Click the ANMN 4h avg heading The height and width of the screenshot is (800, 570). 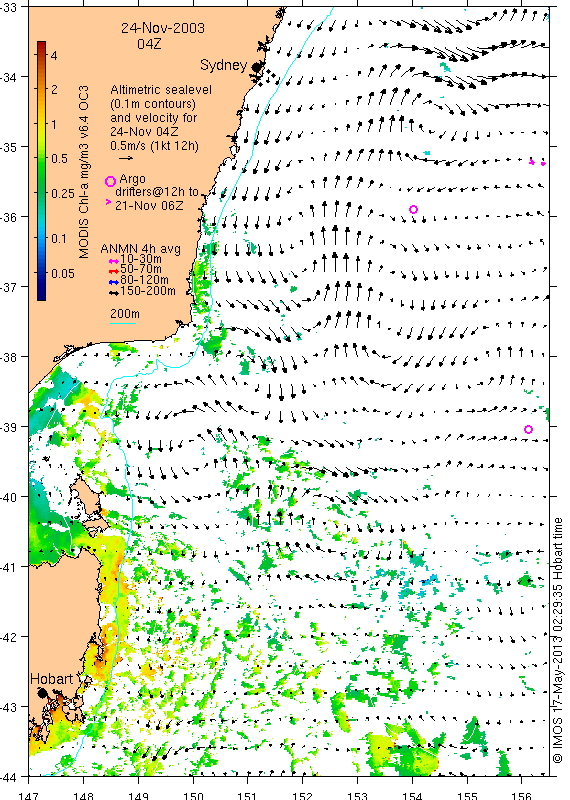pyautogui.click(x=140, y=249)
